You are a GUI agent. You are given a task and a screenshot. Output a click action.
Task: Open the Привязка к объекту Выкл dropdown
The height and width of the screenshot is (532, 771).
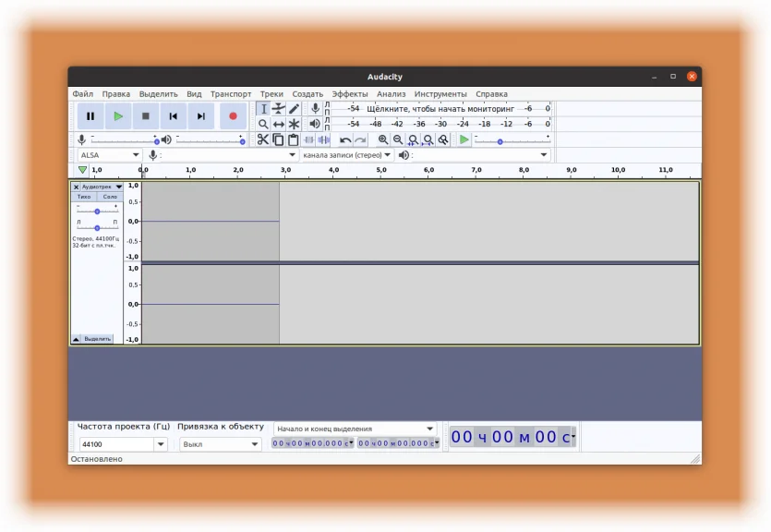tap(220, 444)
